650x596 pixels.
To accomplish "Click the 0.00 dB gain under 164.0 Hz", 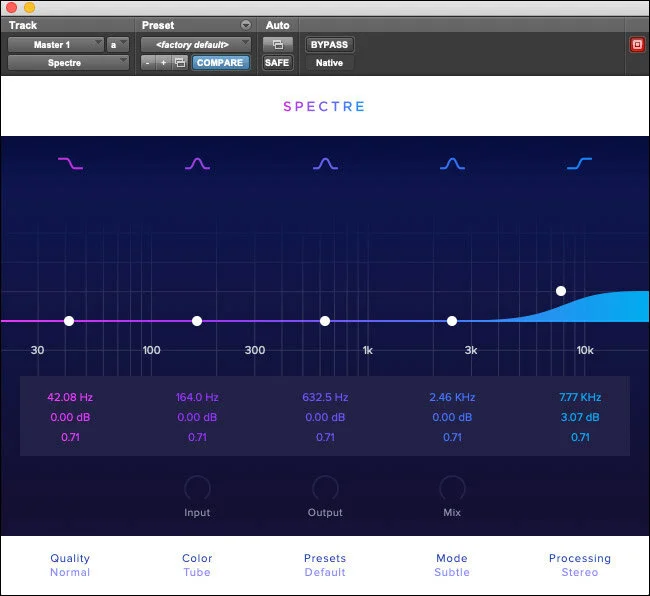I will click(x=197, y=417).
